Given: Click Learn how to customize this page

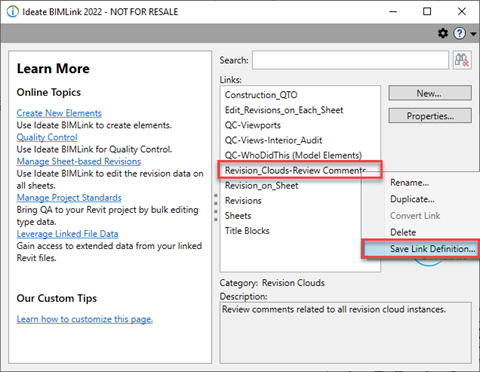Looking at the screenshot, I should [85, 319].
